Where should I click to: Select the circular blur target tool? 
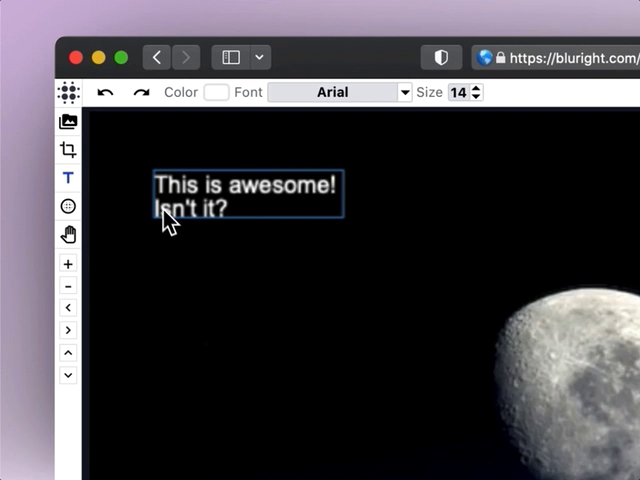68,206
